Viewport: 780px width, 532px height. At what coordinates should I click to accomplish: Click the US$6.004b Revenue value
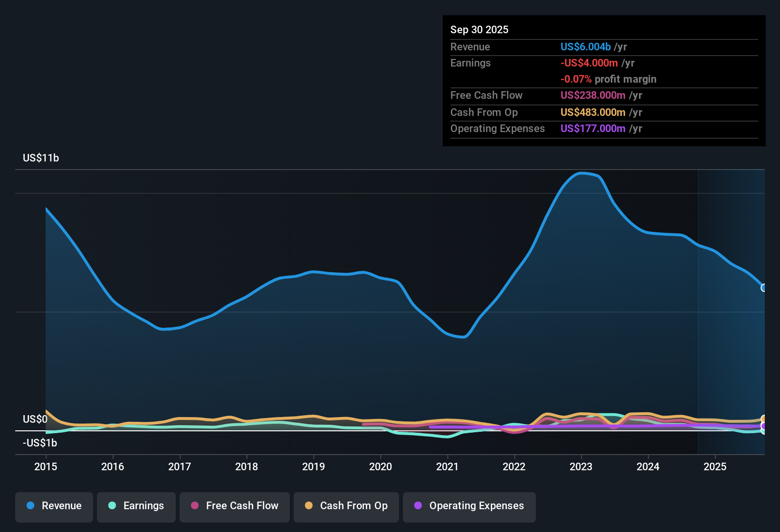pos(585,47)
